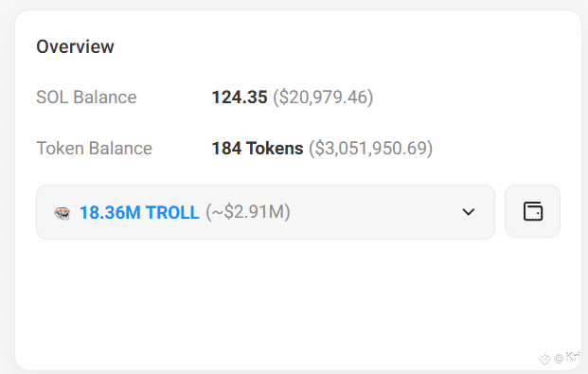This screenshot has width=588, height=374.
Task: Click empty space inside token dropdown field
Action: tap(375, 212)
